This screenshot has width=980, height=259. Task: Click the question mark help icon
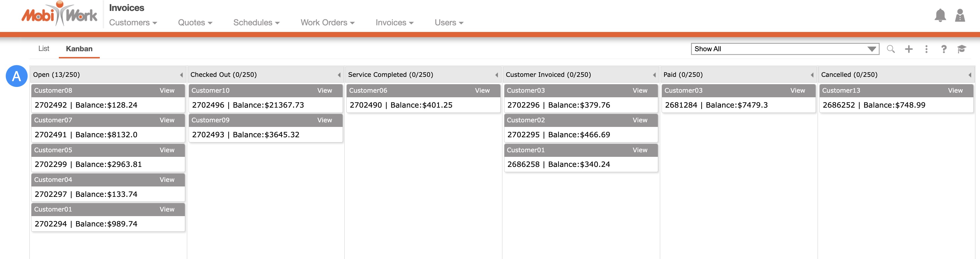coord(943,49)
